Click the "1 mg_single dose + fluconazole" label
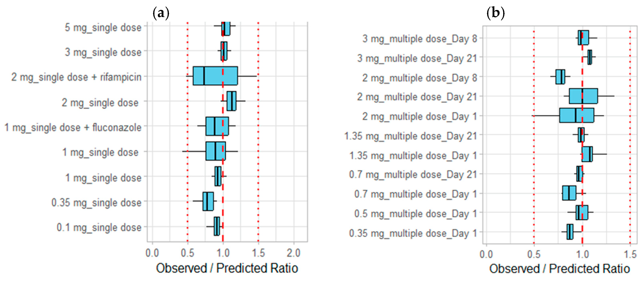The image size is (644, 287). 73,128
